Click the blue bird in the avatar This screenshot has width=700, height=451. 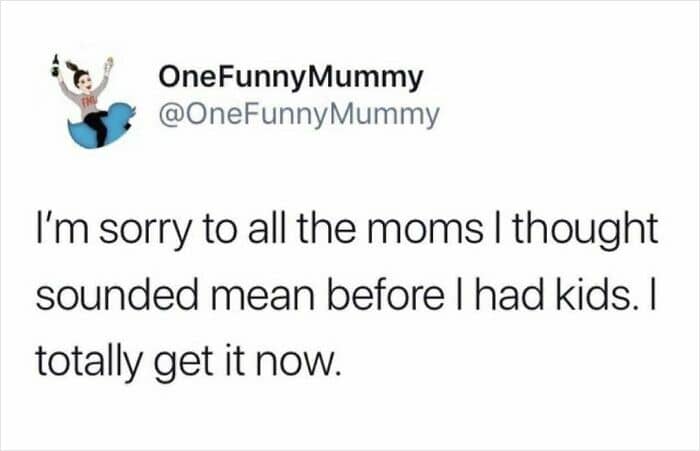coord(101,127)
